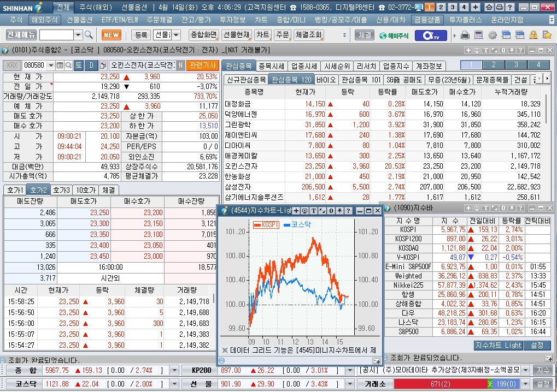Select group 2 in 관심종목 panel header
Viewport: 557px width, 392px height.
tap(494, 65)
